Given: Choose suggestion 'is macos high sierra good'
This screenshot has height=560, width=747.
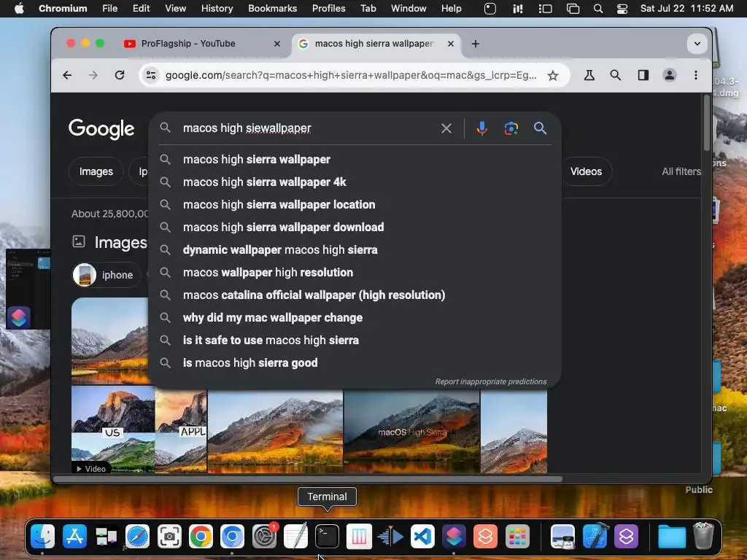Looking at the screenshot, I should click(x=355, y=363).
